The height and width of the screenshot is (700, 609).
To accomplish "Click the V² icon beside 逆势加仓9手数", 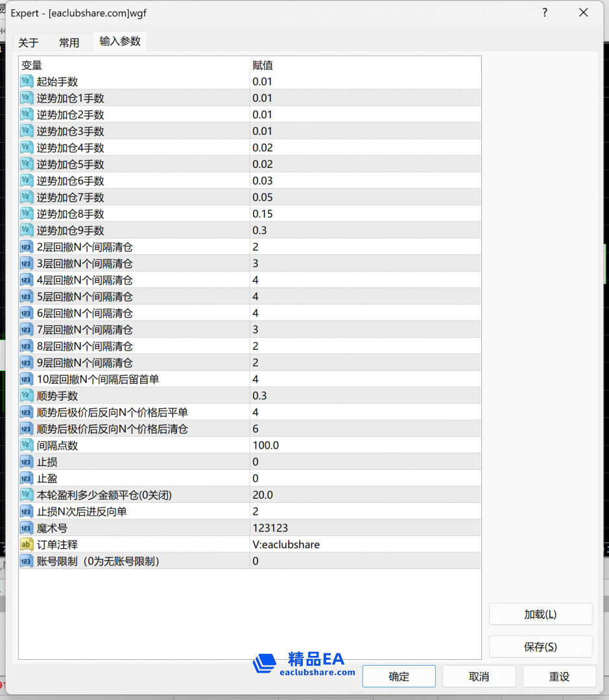I will 26,230.
